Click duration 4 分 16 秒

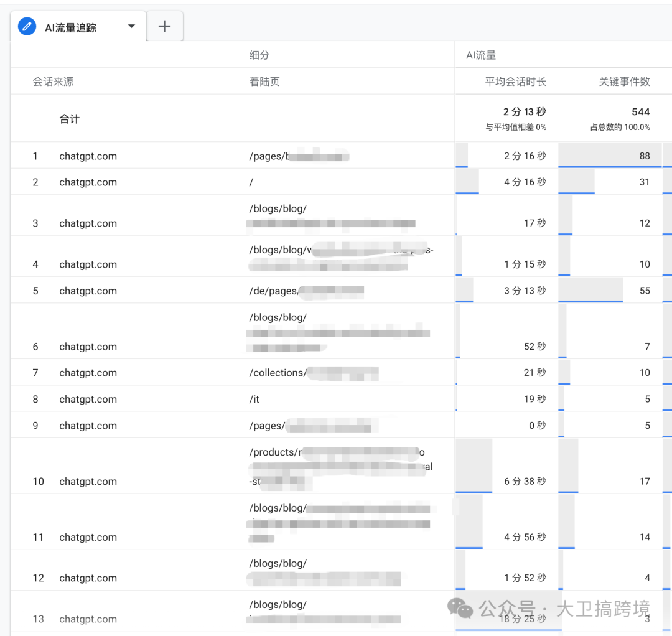525,182
